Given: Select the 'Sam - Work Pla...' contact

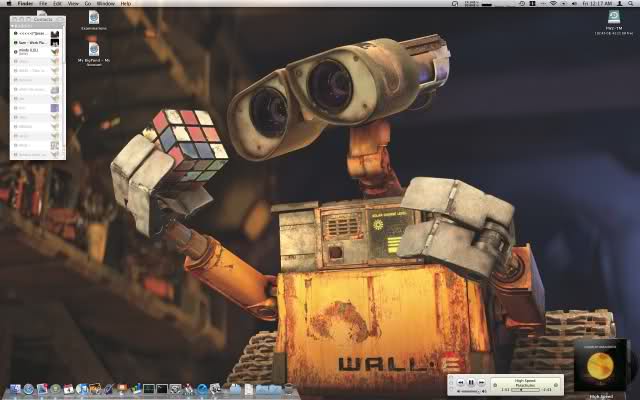Looking at the screenshot, I should tap(37, 43).
